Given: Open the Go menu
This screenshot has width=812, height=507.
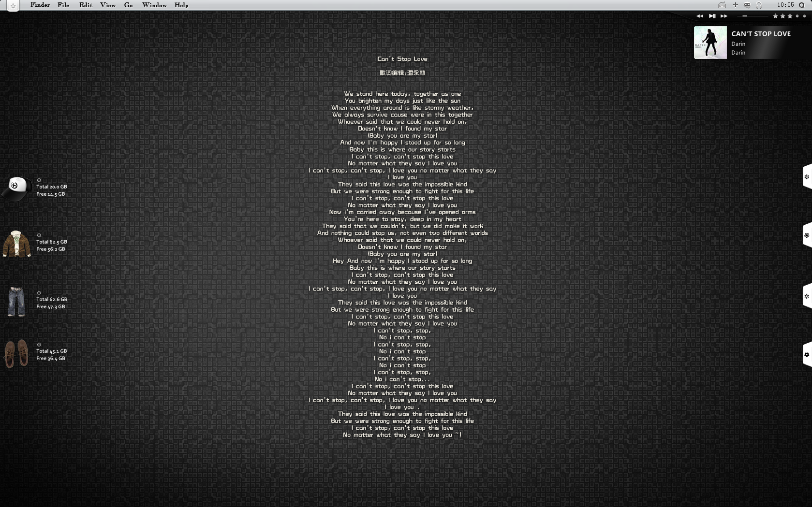Looking at the screenshot, I should 128,5.
